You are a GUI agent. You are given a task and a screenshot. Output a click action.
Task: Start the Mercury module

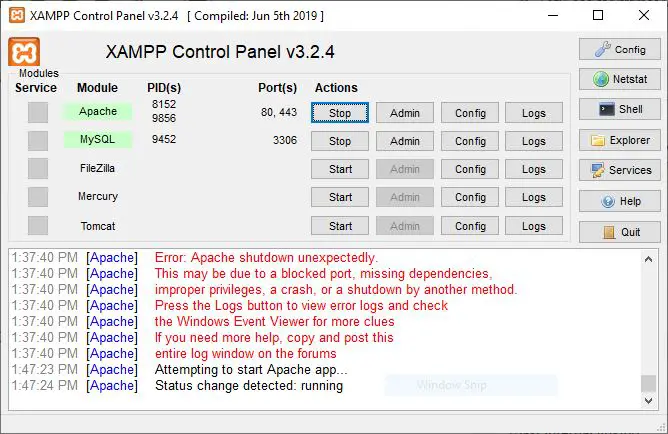(340, 197)
